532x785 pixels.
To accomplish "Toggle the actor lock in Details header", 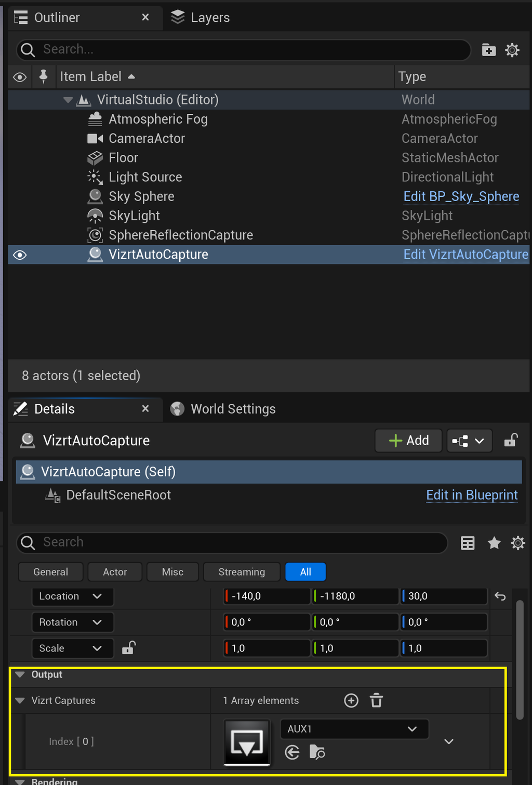I will 511,441.
